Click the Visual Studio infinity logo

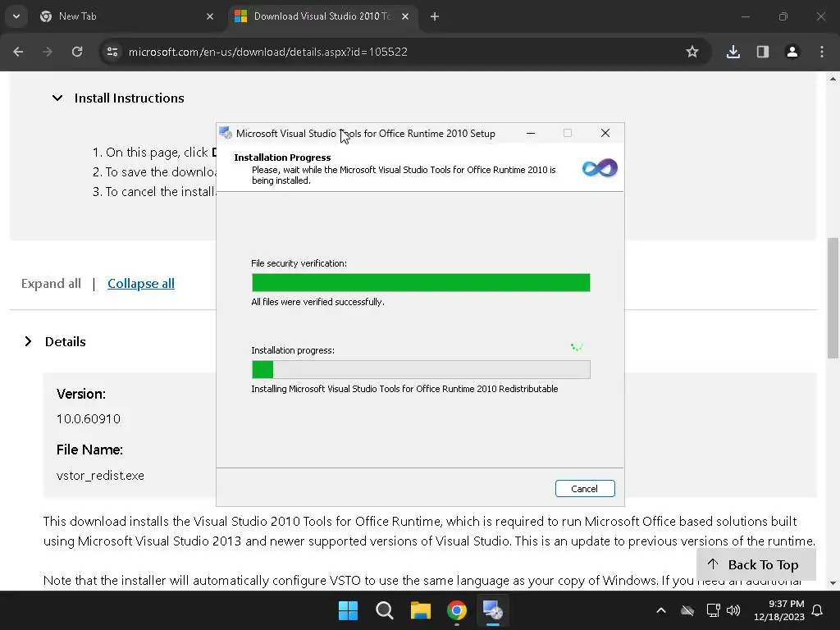600,168
